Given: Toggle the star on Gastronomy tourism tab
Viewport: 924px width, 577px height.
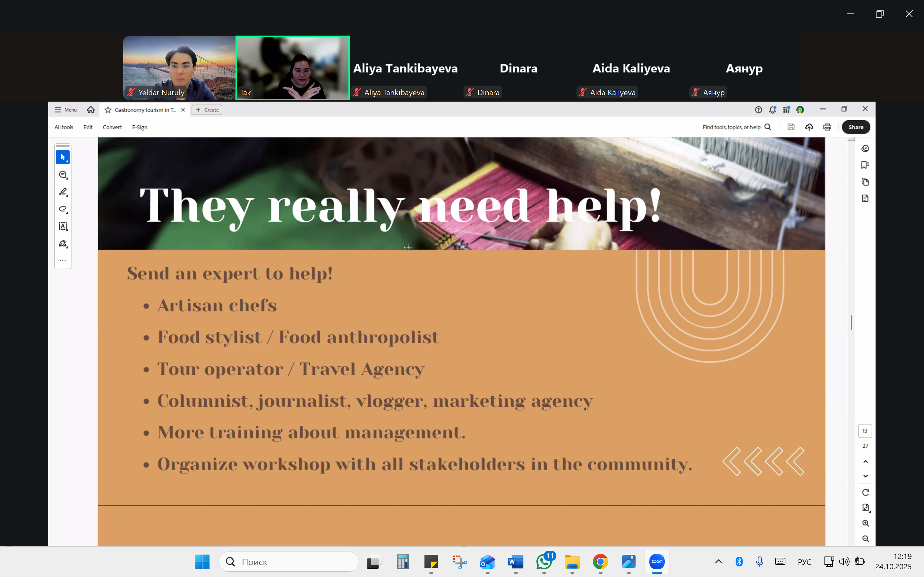Looking at the screenshot, I should pyautogui.click(x=108, y=110).
